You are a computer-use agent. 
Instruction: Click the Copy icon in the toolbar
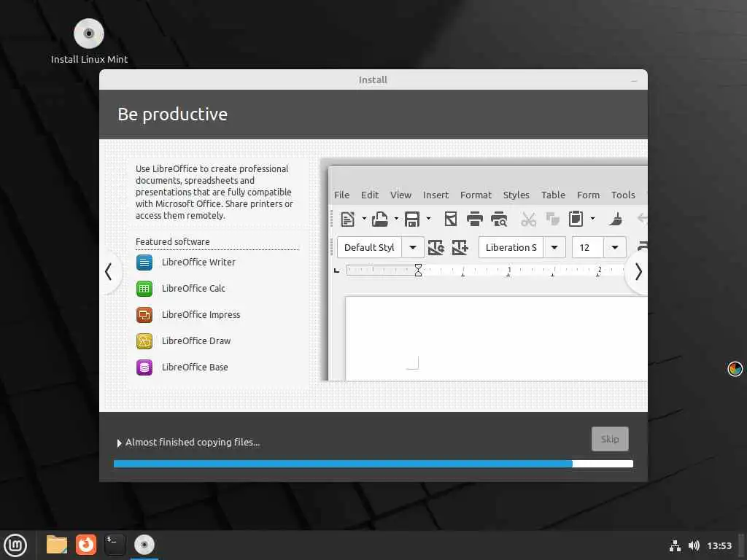click(553, 219)
